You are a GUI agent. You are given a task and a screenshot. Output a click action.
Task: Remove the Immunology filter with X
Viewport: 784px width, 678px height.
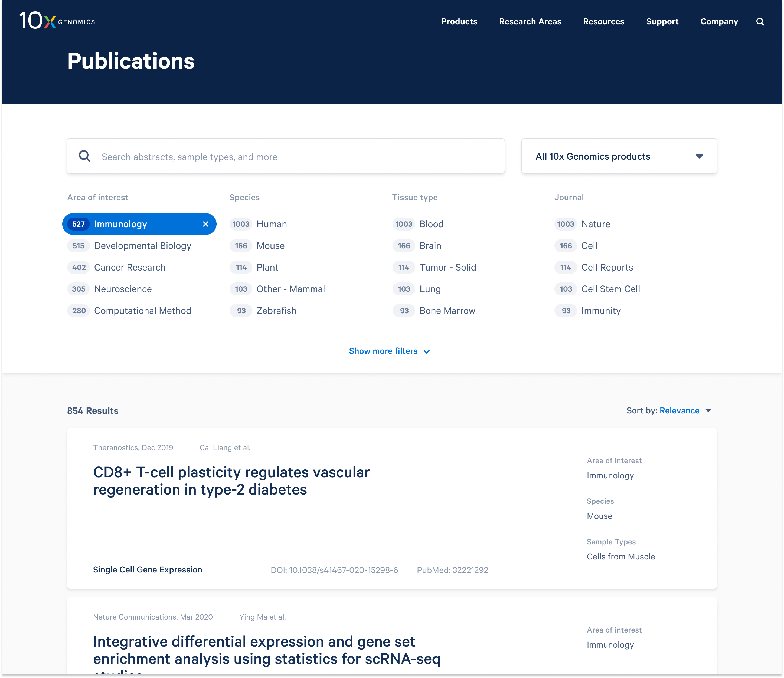point(205,224)
